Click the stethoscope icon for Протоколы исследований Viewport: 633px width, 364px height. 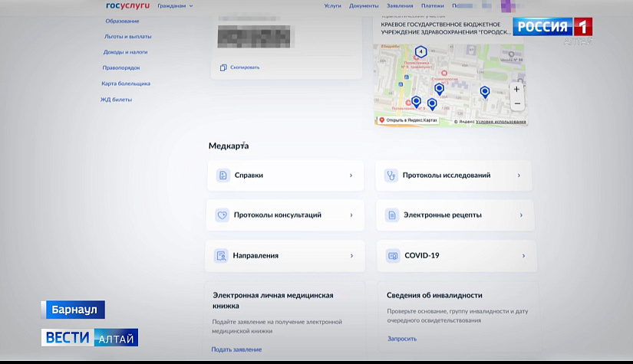(391, 175)
